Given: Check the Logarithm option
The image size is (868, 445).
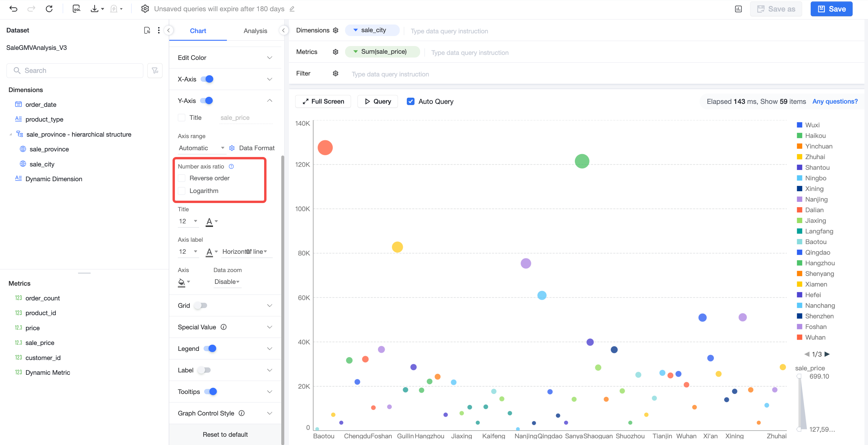Looking at the screenshot, I should click(x=182, y=191).
